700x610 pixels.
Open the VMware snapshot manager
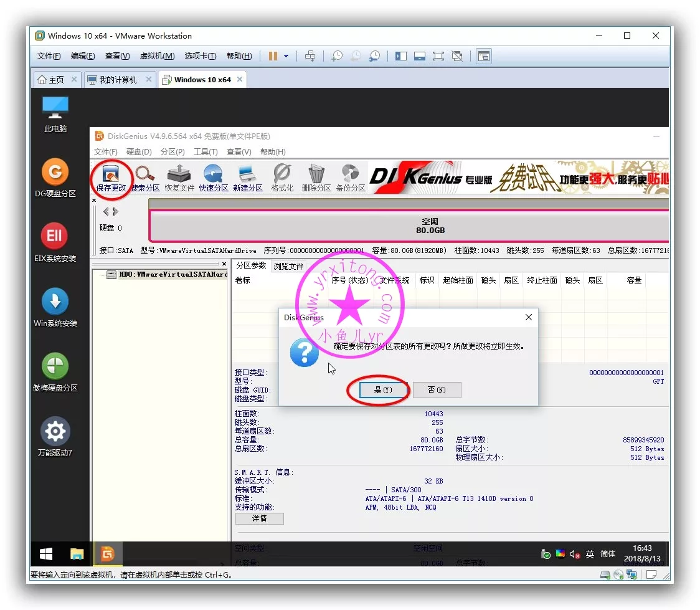[x=374, y=56]
